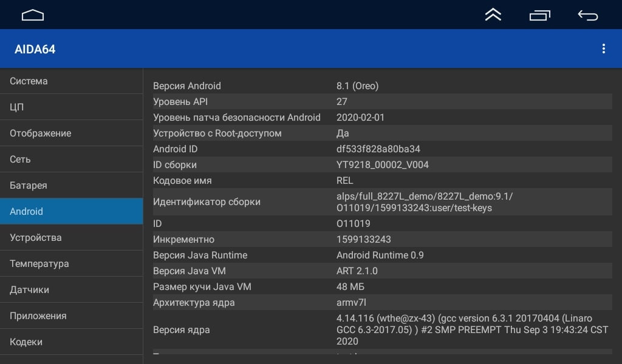Select the Идентификатор сборки row
The height and width of the screenshot is (364, 622).
[382, 202]
